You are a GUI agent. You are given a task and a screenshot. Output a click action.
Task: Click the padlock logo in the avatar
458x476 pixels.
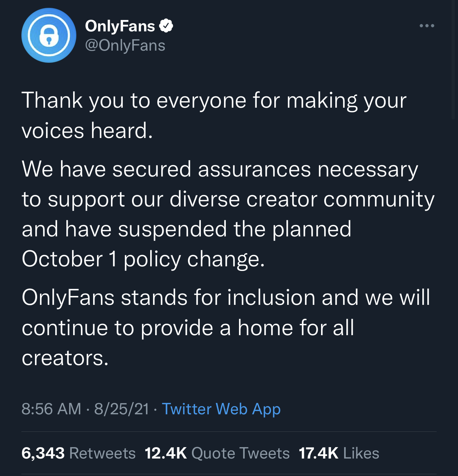pyautogui.click(x=49, y=36)
